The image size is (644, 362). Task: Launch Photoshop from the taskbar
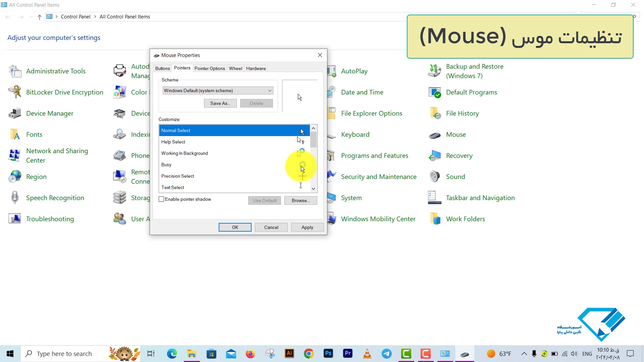(x=328, y=354)
